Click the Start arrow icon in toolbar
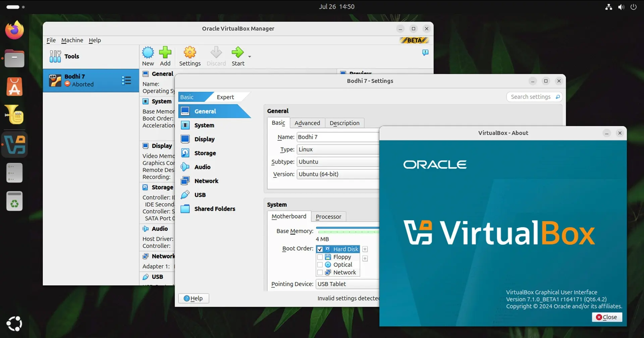The image size is (644, 338). tap(238, 52)
